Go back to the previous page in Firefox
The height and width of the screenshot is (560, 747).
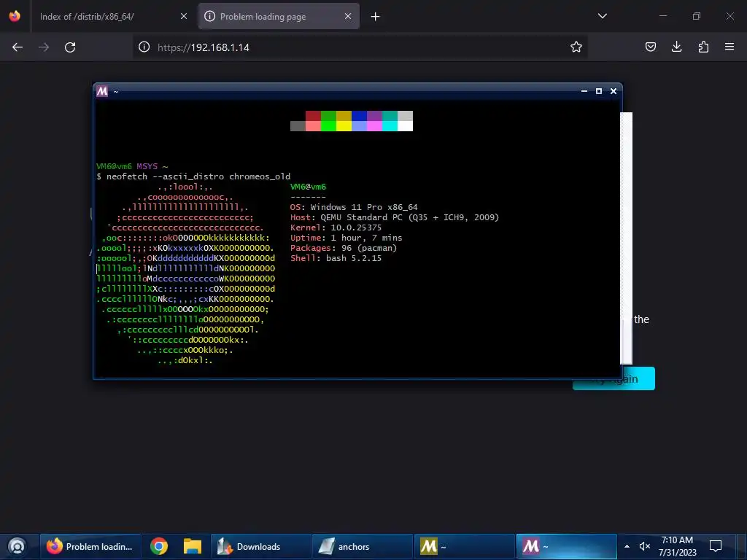point(18,47)
